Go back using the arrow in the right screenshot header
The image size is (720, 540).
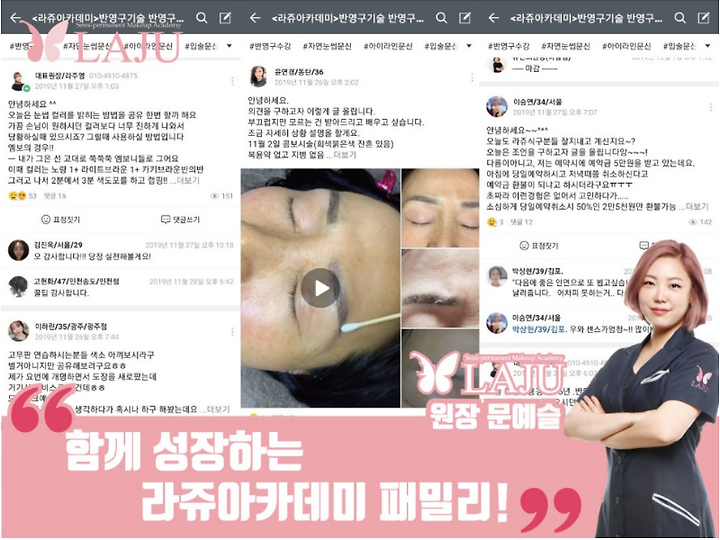click(x=494, y=18)
